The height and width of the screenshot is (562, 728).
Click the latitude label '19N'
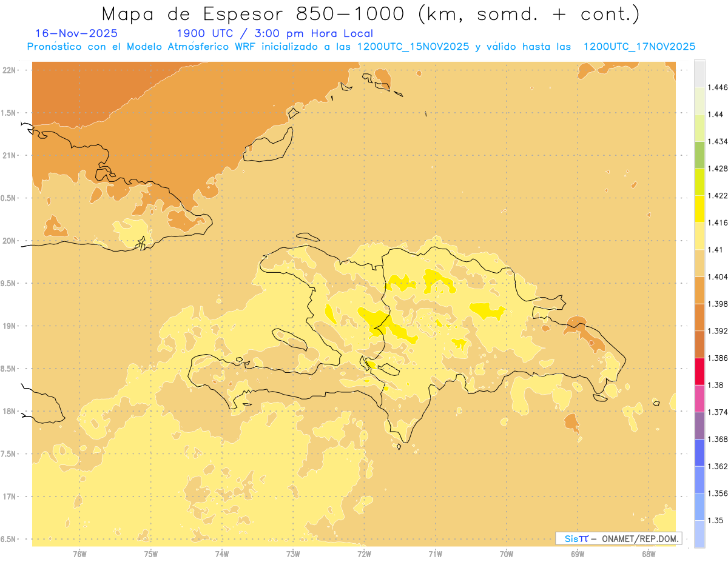click(10, 326)
